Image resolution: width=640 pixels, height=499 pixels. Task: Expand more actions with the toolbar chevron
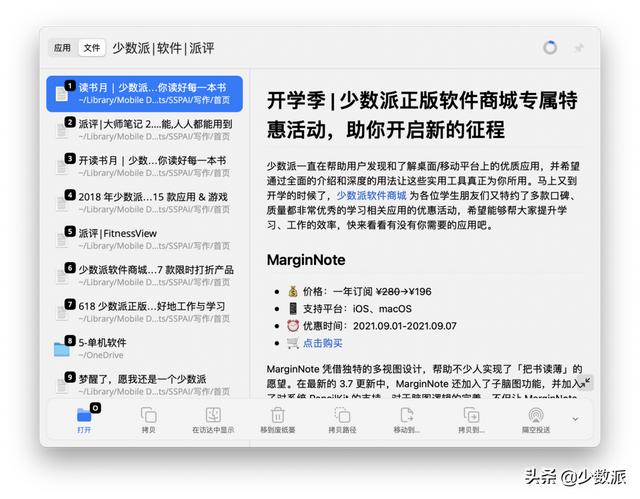click(575, 419)
